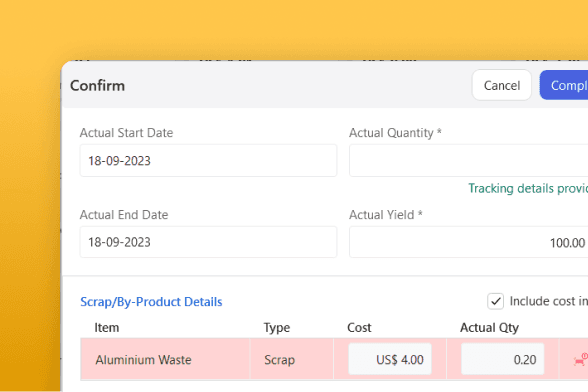588x392 pixels.
Task: Select the Actual Yield field showing 100.00
Action: (x=469, y=242)
